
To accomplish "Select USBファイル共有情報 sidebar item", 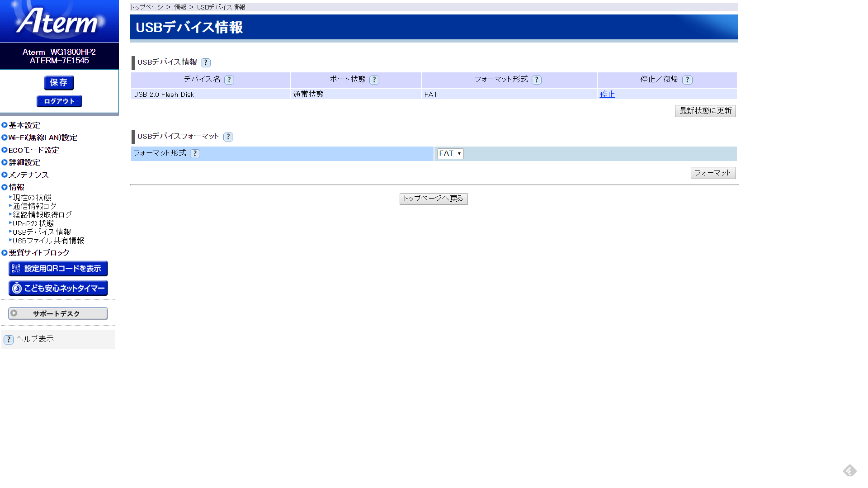I will click(x=48, y=241).
